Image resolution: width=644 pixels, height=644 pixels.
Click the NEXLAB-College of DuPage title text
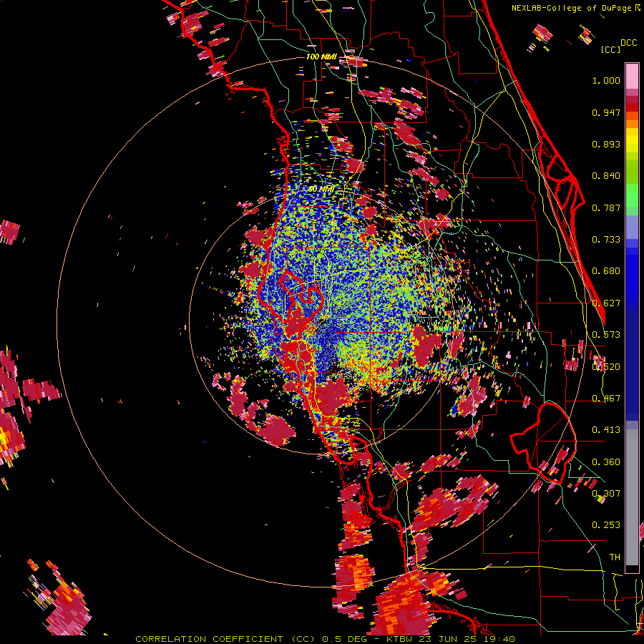576,8
